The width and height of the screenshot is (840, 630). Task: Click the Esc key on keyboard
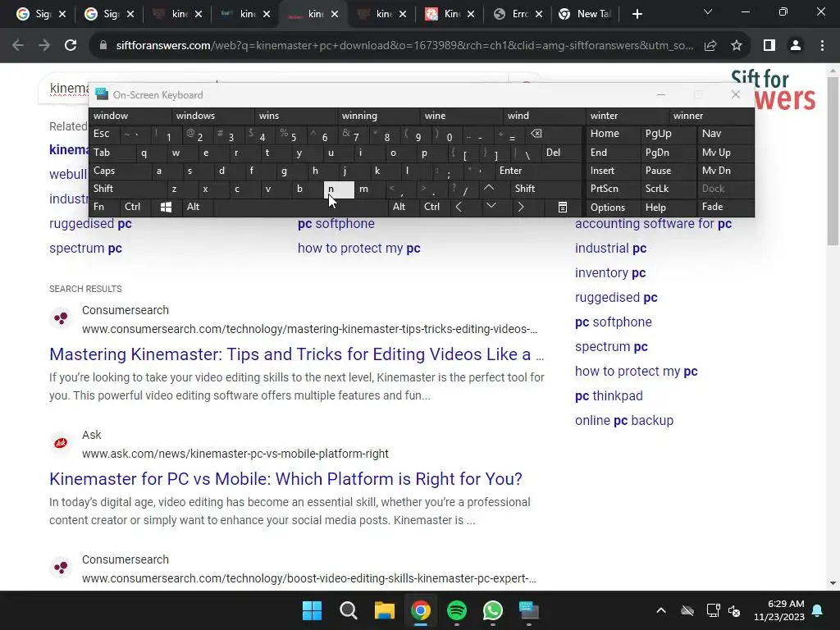[105, 134]
